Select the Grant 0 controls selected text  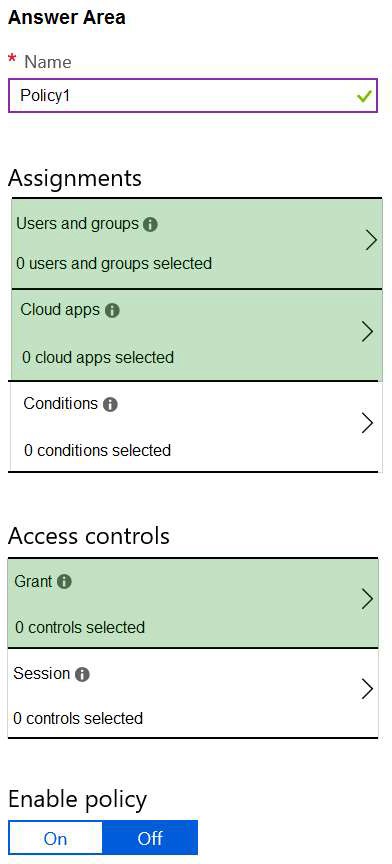click(x=80, y=628)
